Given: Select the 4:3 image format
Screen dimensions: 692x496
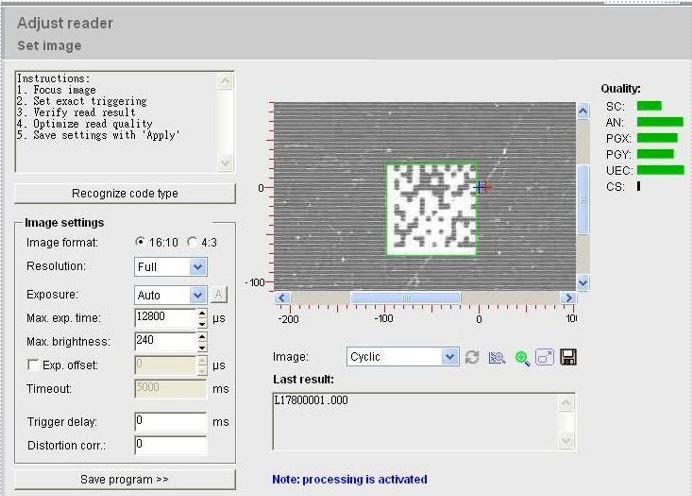Looking at the screenshot, I should 192,242.
